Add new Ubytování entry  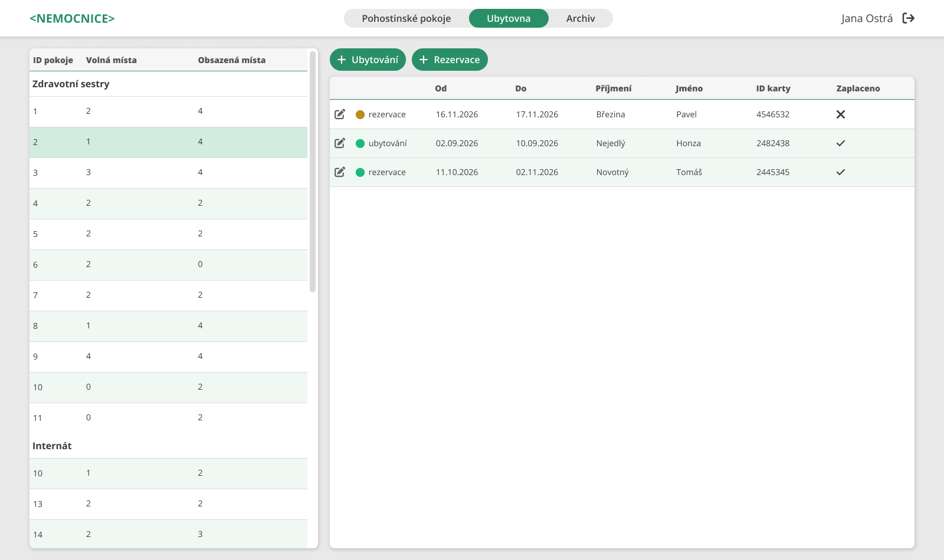[368, 60]
